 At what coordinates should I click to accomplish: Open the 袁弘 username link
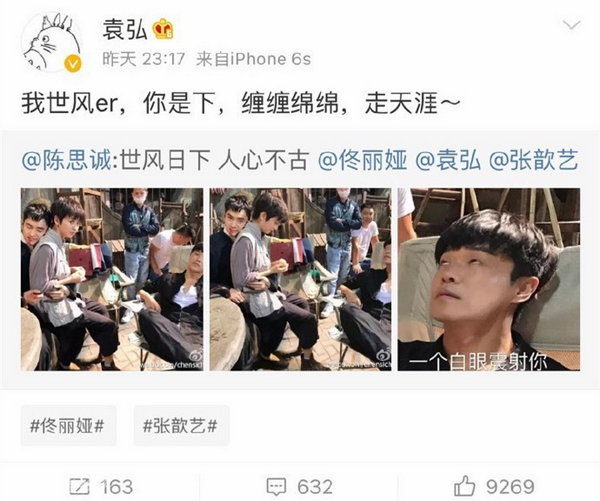click(125, 29)
